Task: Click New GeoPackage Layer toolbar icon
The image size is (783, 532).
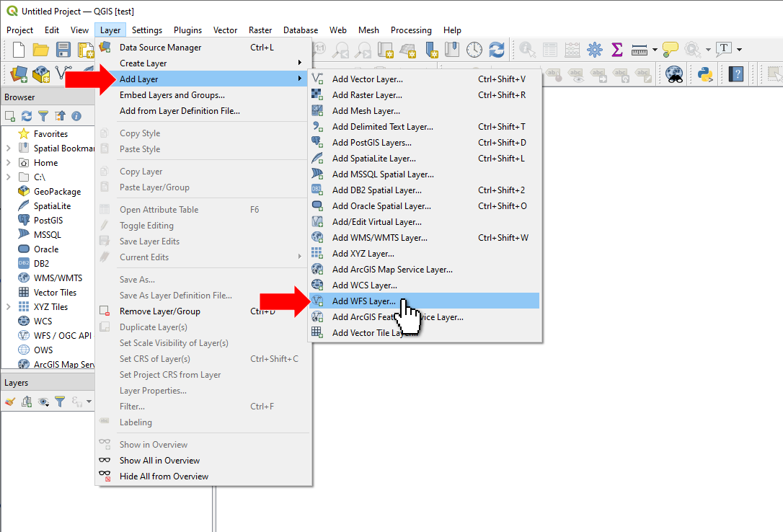Action: click(41, 74)
